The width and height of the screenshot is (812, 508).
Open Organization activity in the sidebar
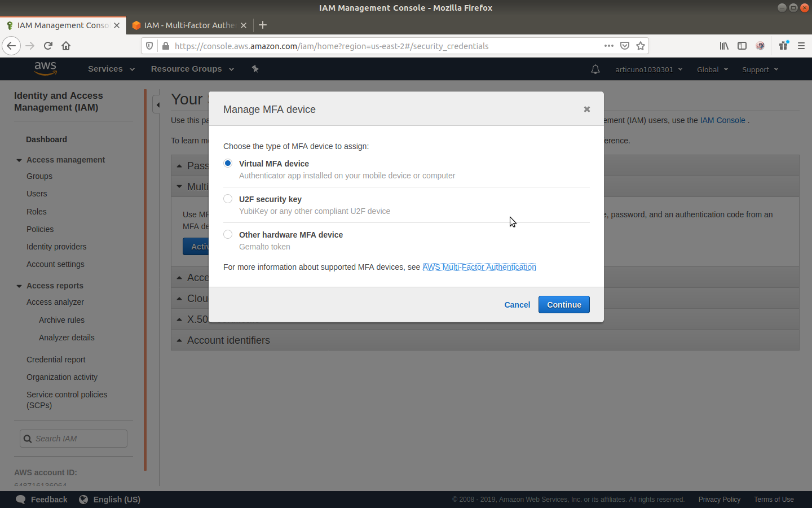click(x=62, y=377)
